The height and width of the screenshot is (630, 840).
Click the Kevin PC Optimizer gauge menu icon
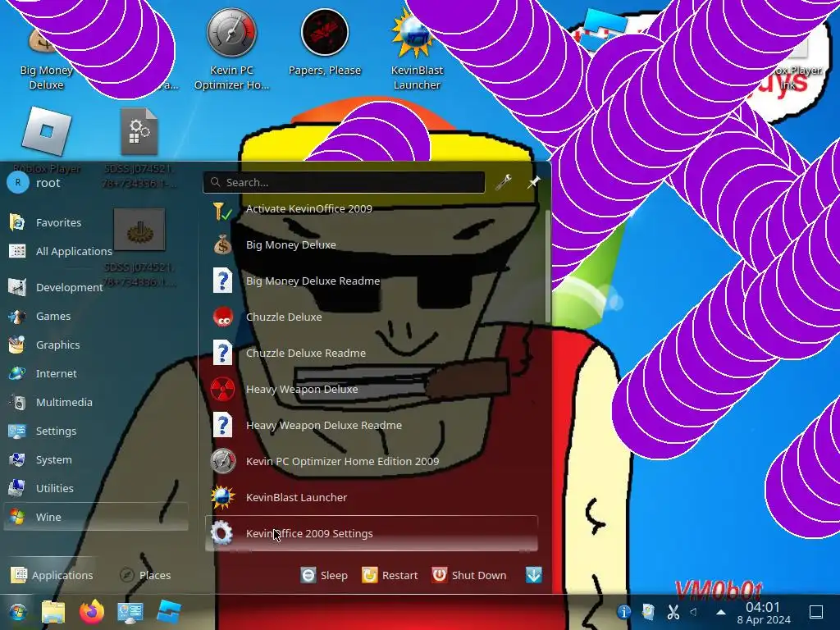[222, 461]
